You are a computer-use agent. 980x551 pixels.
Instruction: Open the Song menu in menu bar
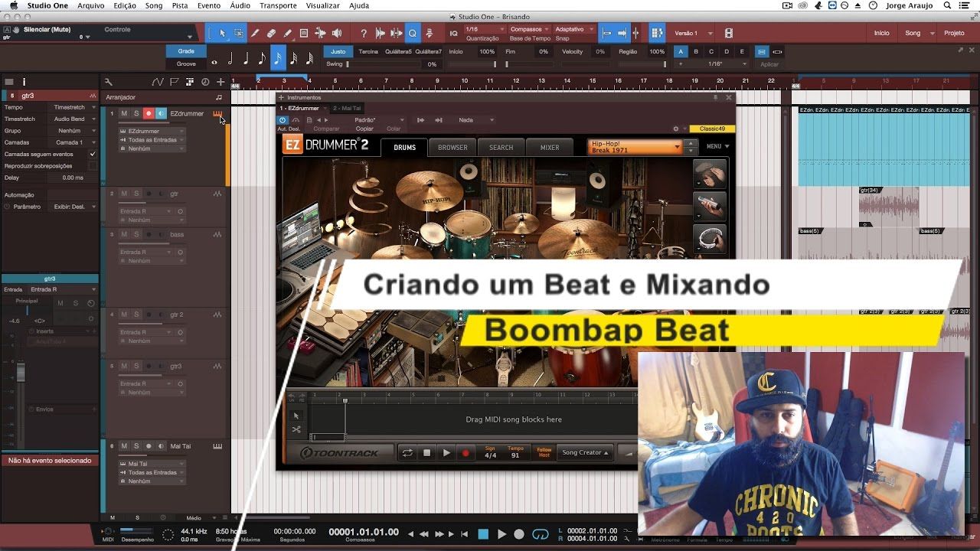pos(154,5)
